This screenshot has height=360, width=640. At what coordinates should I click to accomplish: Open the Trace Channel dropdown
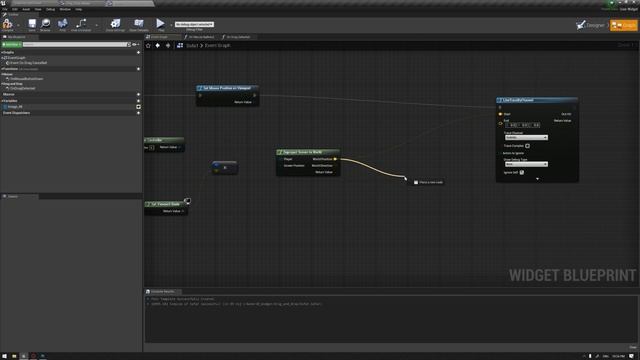pos(526,138)
